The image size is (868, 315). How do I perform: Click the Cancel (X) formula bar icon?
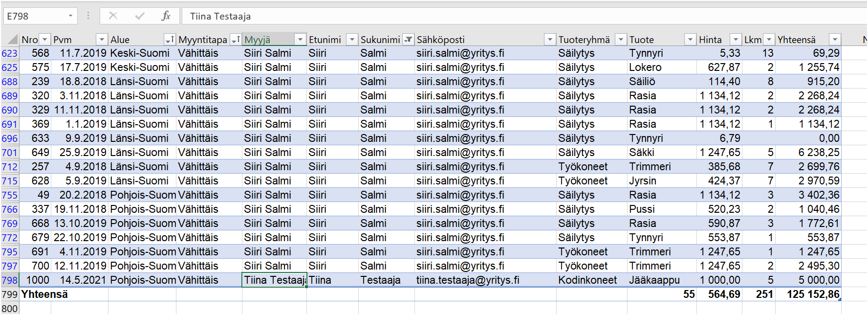coord(113,16)
